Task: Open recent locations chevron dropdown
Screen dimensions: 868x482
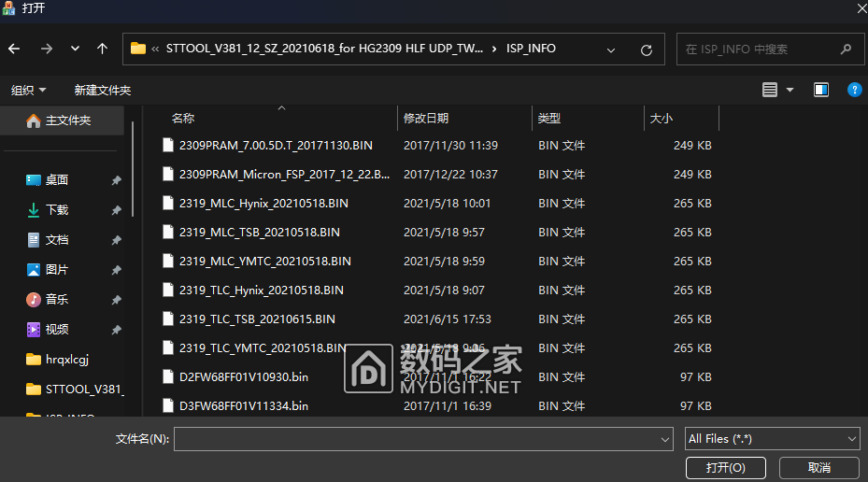Action: pos(75,49)
